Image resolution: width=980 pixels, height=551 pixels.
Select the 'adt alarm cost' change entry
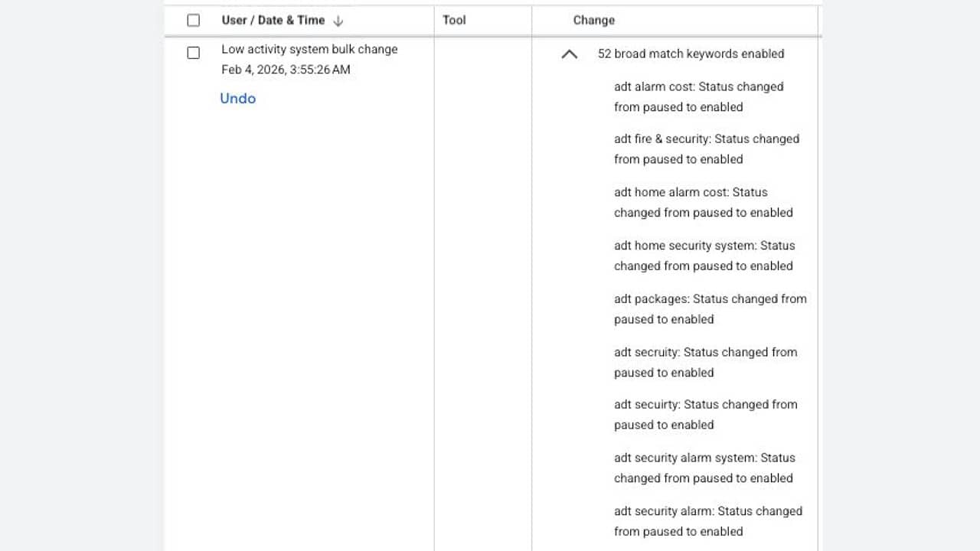(698, 97)
